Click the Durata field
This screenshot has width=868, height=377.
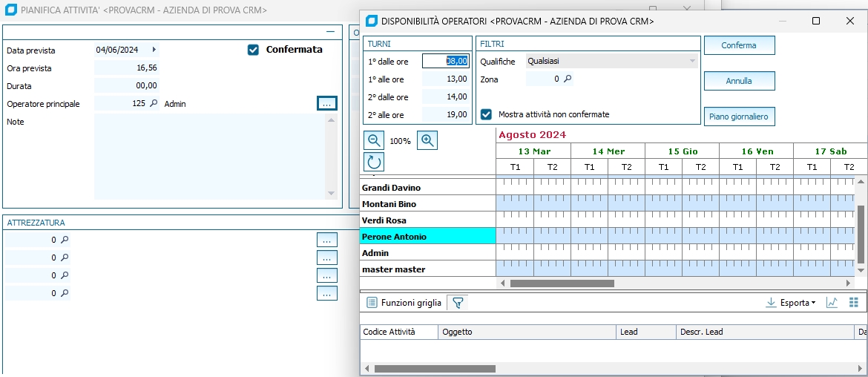pyautogui.click(x=127, y=85)
